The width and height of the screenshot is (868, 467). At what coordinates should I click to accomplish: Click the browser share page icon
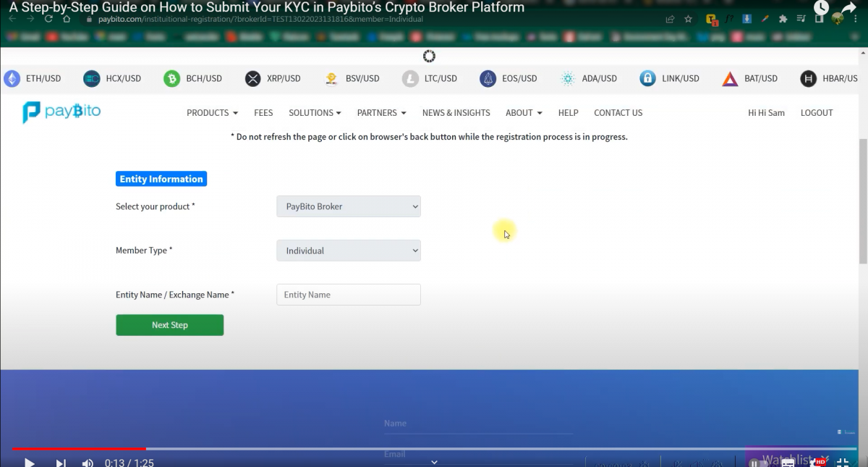point(671,19)
